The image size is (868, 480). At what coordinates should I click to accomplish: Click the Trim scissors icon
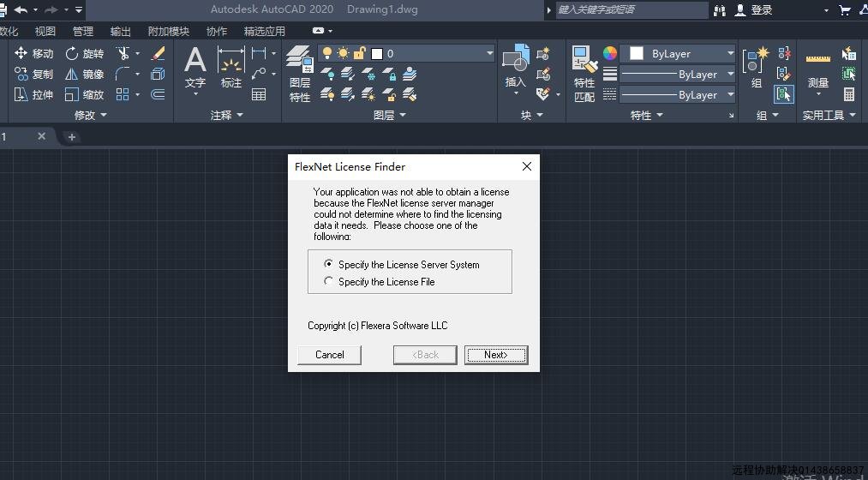click(x=123, y=53)
